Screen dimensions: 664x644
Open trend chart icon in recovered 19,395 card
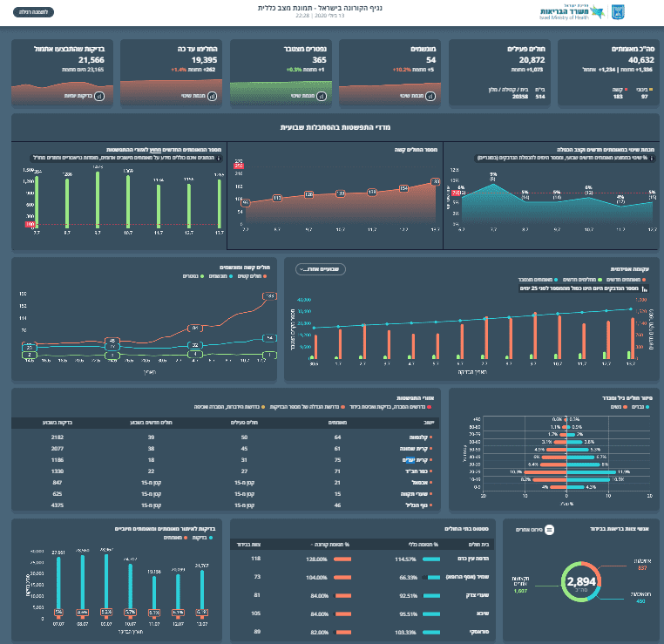212,96
